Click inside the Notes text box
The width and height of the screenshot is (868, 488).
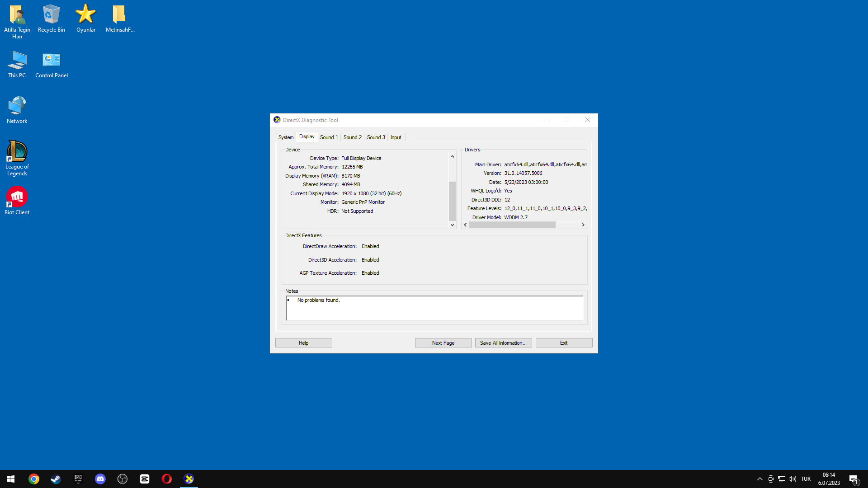tap(434, 309)
